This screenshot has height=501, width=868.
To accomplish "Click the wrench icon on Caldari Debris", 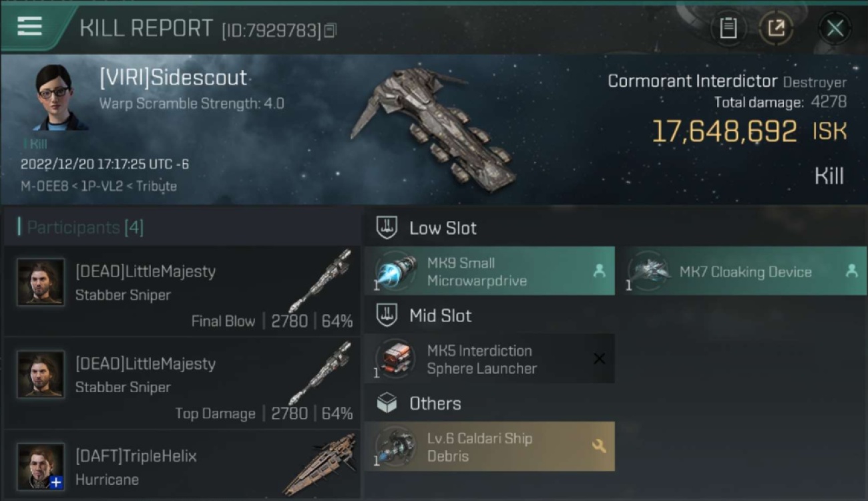I will [x=599, y=446].
